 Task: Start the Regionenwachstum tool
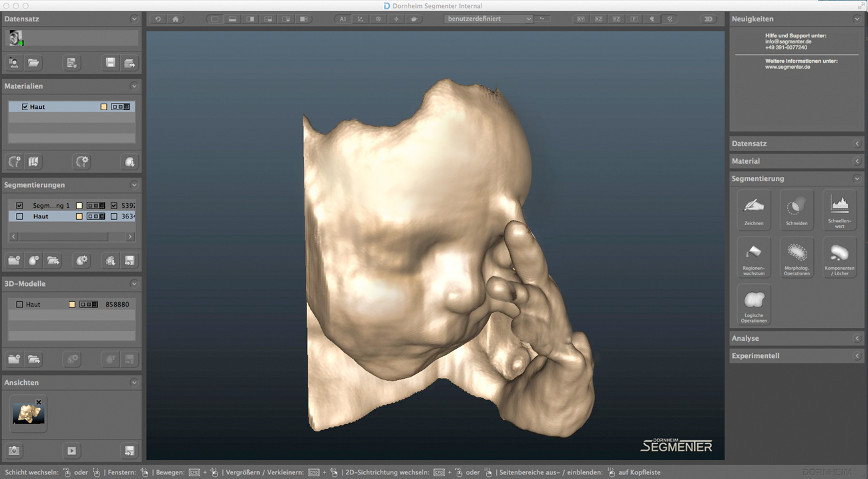coord(754,257)
